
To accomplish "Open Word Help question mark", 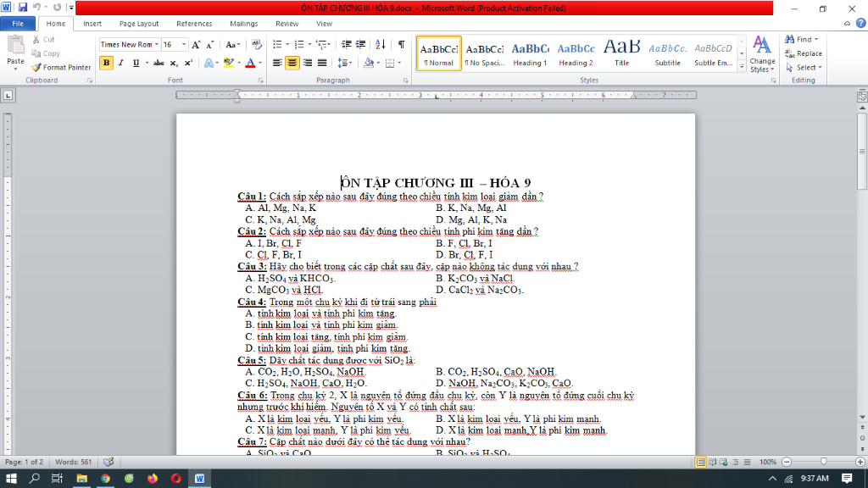I will pos(861,23).
